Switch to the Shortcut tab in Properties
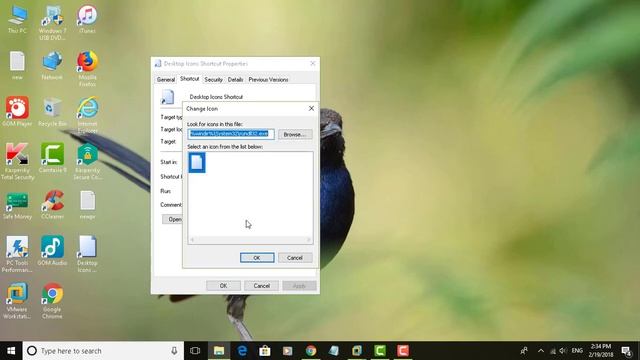This screenshot has width=640, height=360. [190, 79]
